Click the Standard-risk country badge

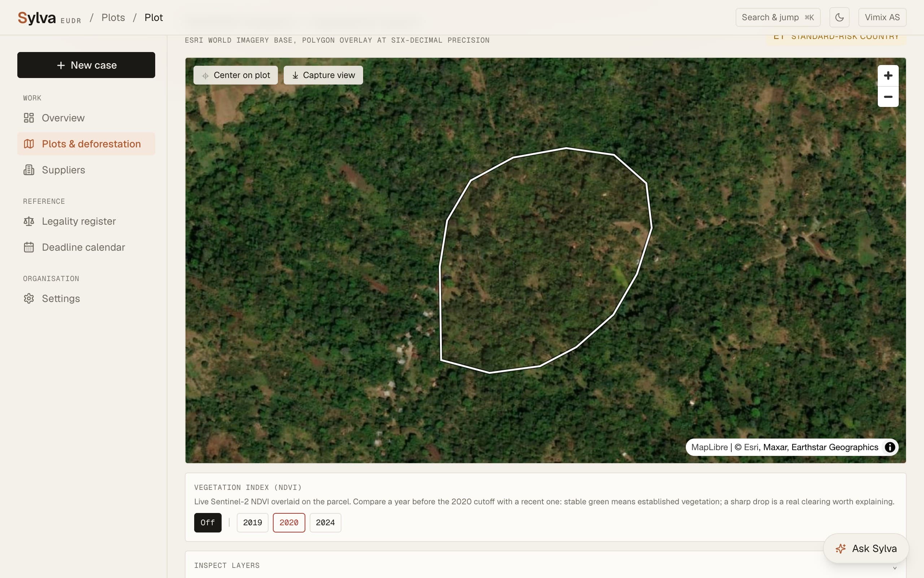pyautogui.click(x=836, y=39)
